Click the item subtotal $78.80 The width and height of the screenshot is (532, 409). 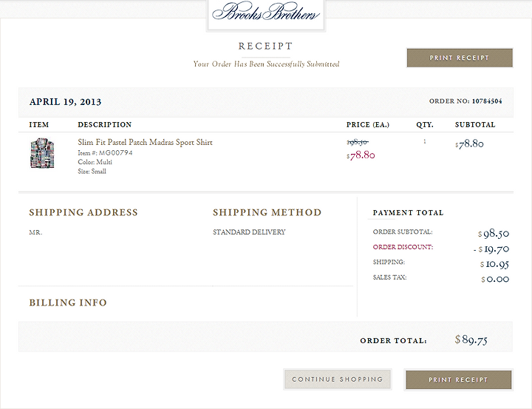pyautogui.click(x=469, y=144)
